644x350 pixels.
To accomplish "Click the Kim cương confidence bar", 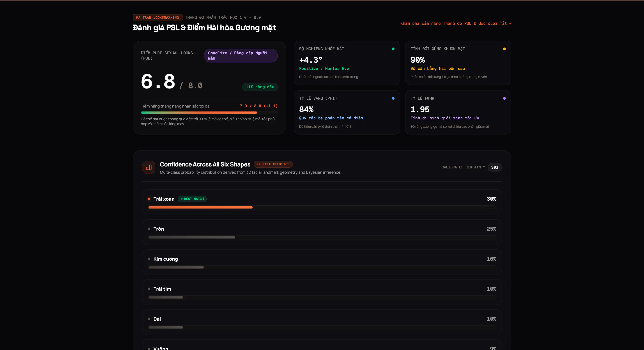I will 176,267.
